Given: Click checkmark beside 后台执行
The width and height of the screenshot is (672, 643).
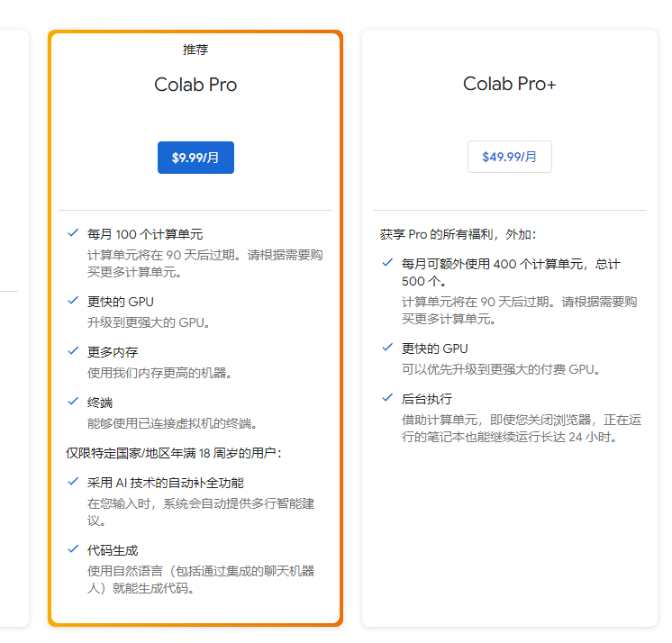Looking at the screenshot, I should [x=387, y=398].
